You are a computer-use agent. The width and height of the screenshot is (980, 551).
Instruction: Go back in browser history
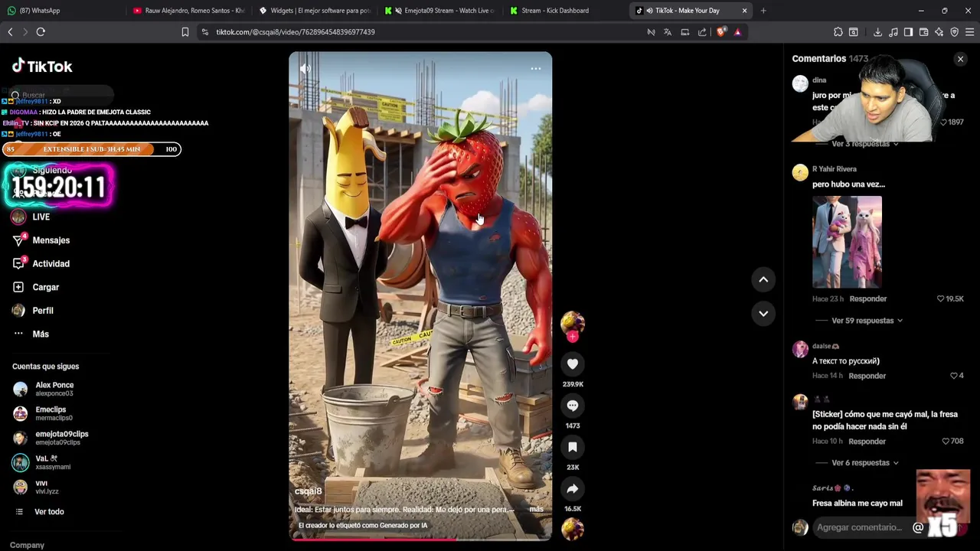(10, 32)
